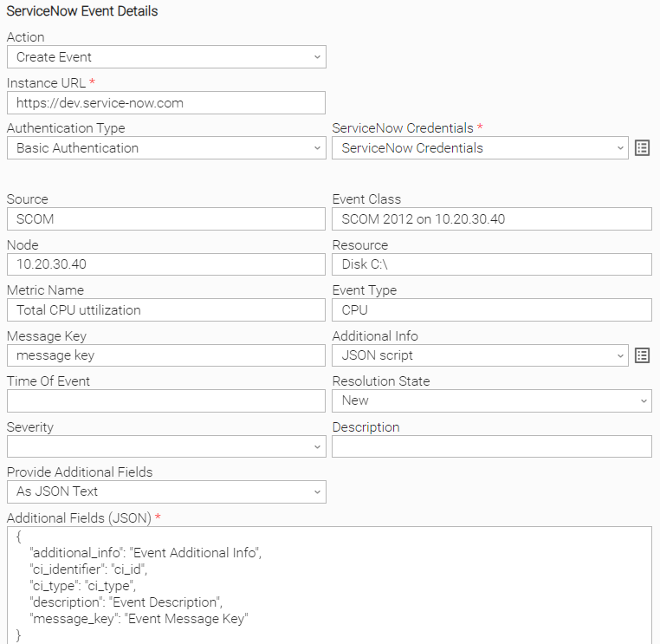This screenshot has height=644, width=660.
Task: Click the "Severity" label
Action: (x=30, y=427)
